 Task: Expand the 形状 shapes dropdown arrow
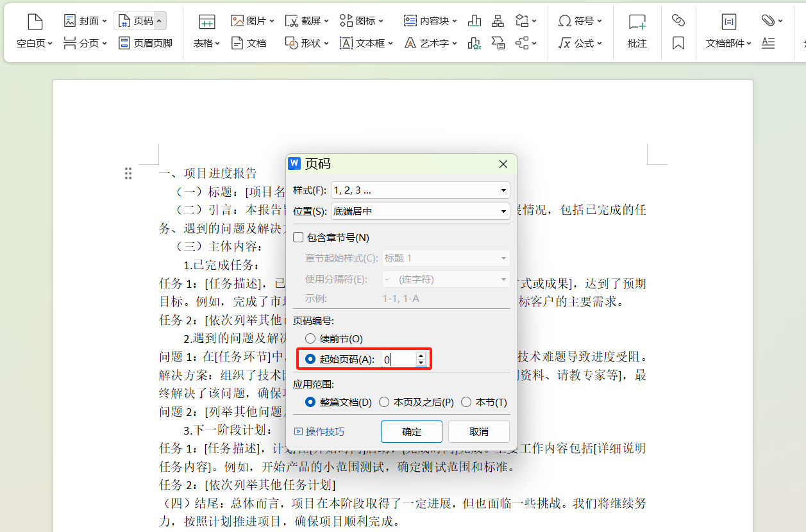325,43
